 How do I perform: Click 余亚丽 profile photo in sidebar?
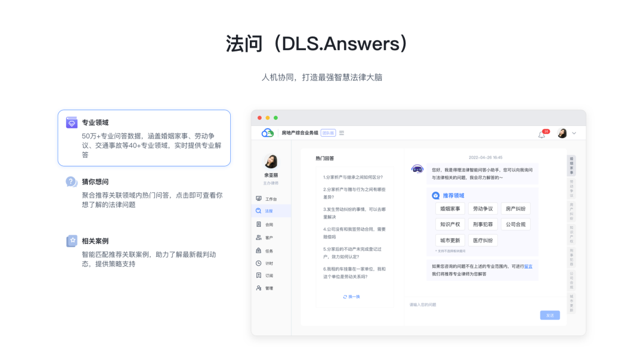tap(271, 161)
